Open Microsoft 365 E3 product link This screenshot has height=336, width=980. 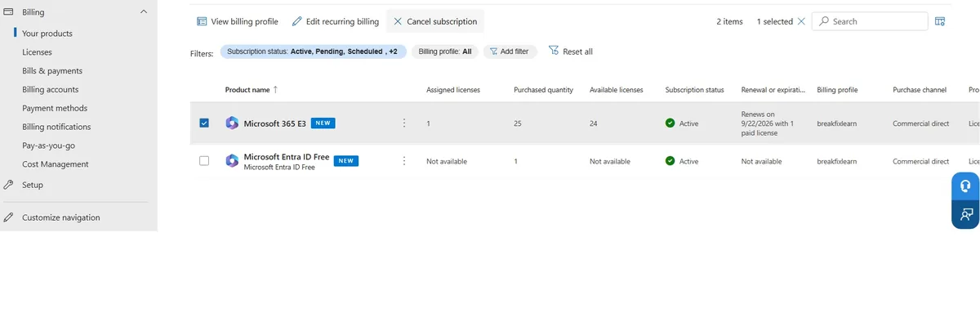coord(274,123)
